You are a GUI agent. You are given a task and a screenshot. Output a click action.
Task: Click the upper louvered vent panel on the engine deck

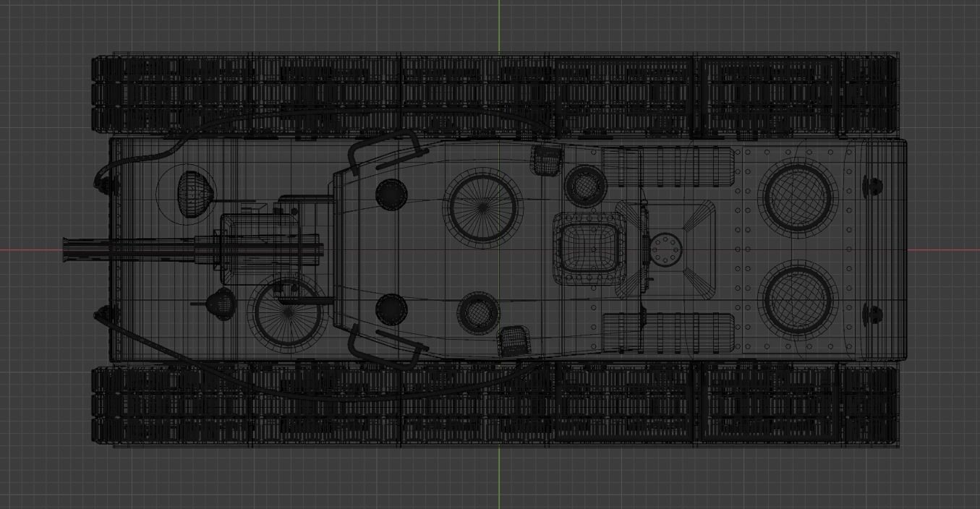(668, 167)
